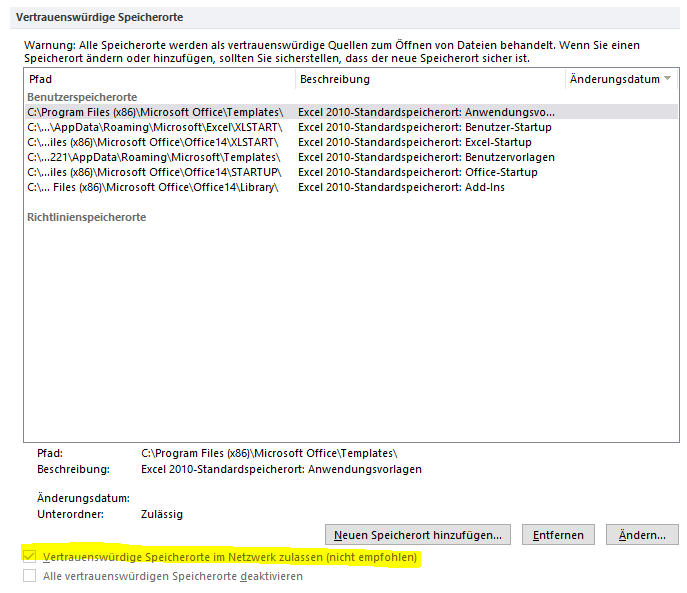This screenshot has height=593, width=687.
Task: Click the Ändern... button
Action: pos(642,535)
